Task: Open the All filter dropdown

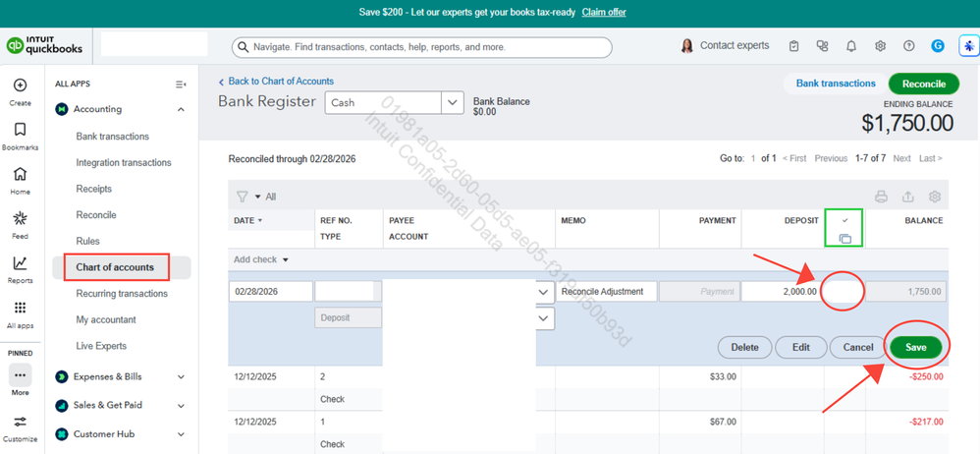Action: (x=266, y=197)
